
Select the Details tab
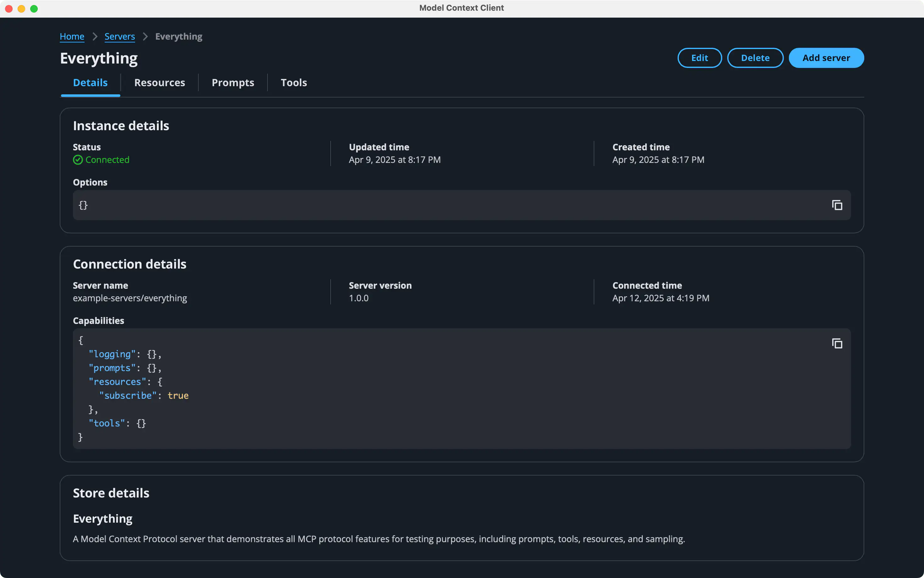[90, 83]
